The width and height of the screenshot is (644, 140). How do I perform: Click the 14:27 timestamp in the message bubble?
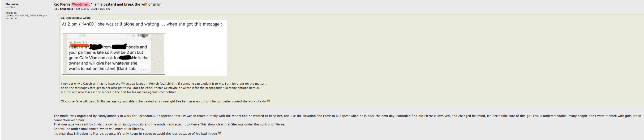pyautogui.click(x=145, y=70)
